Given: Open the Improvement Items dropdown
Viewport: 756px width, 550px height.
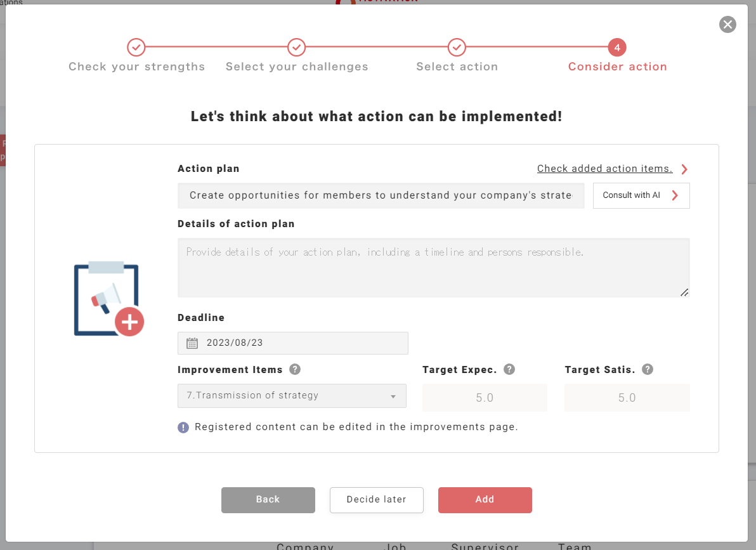Looking at the screenshot, I should (292, 396).
